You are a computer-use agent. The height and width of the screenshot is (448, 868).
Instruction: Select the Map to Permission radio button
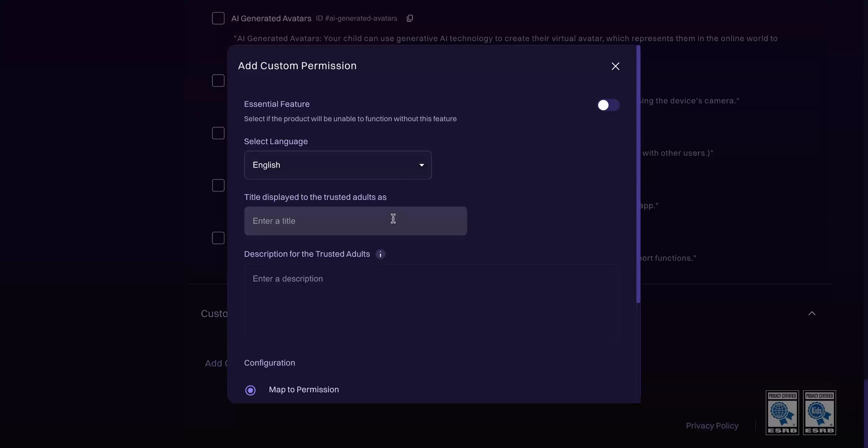pyautogui.click(x=250, y=390)
